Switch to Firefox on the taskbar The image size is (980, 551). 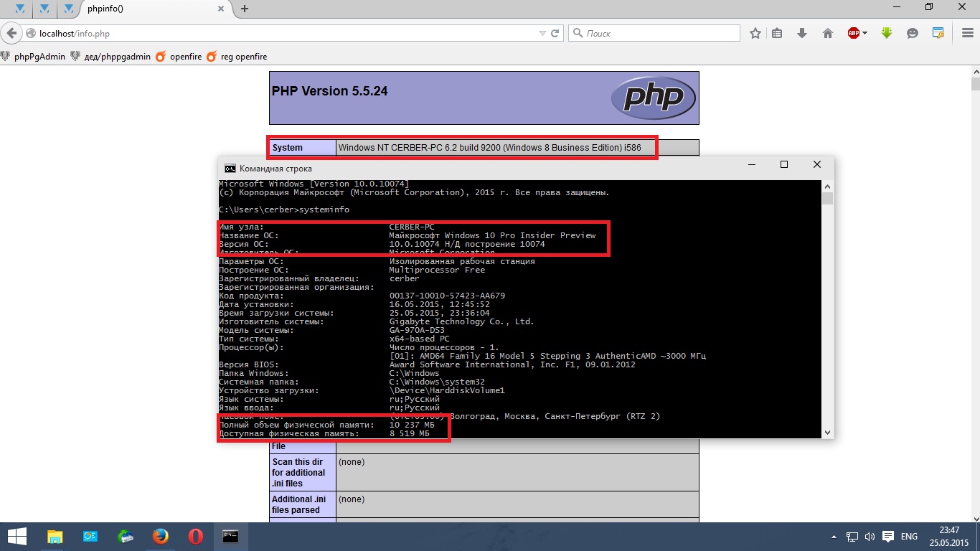(x=160, y=536)
